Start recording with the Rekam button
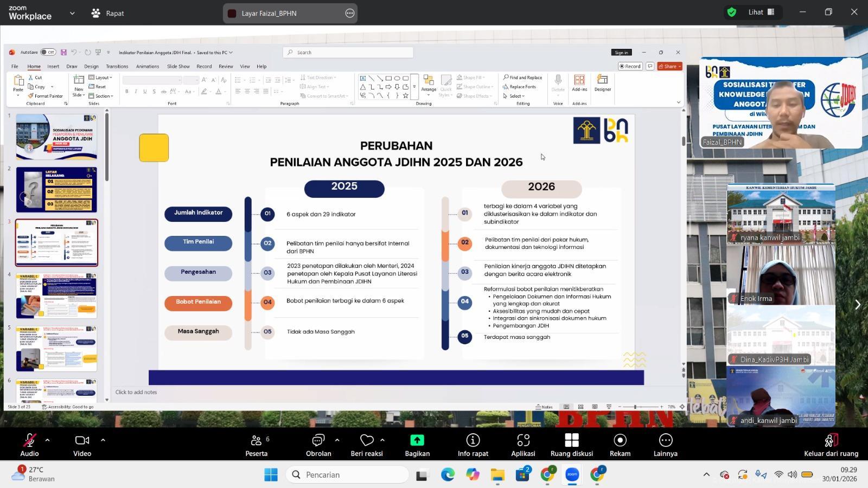The width and height of the screenshot is (868, 488). point(620,445)
